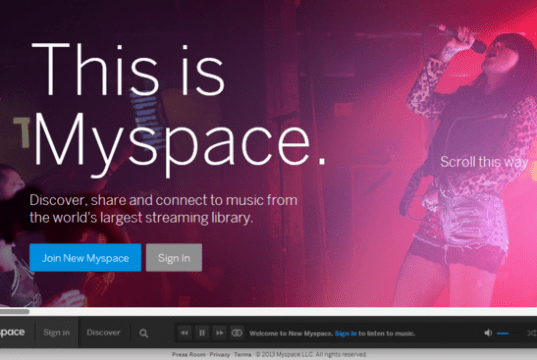Open the Terms footer link
Screen dimensions: 537x360
click(x=242, y=355)
